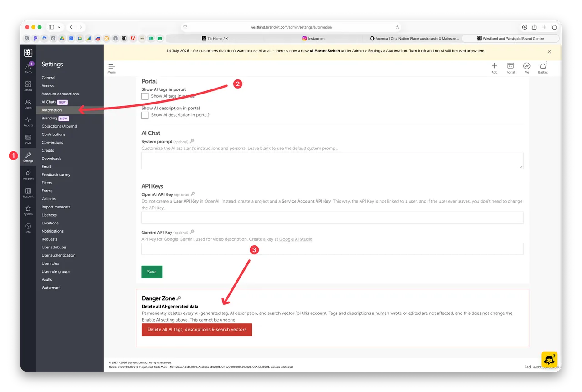Open the Assets section in sidebar

coord(28,86)
